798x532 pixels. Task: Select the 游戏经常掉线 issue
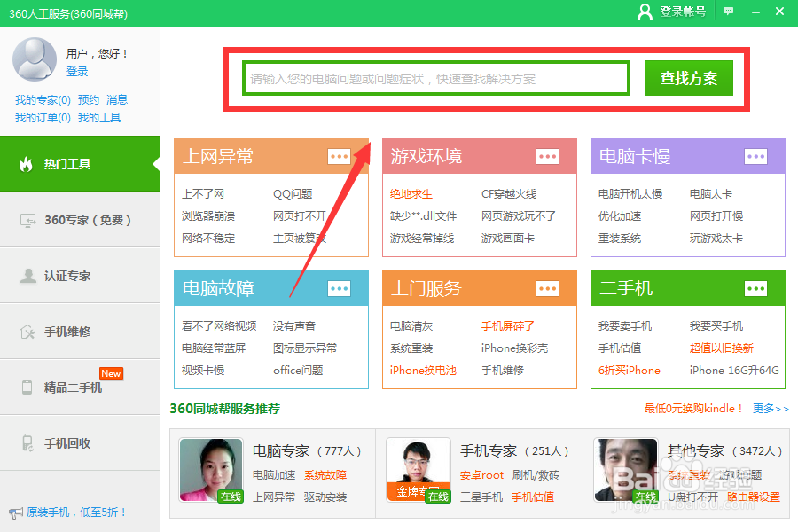[x=422, y=239]
